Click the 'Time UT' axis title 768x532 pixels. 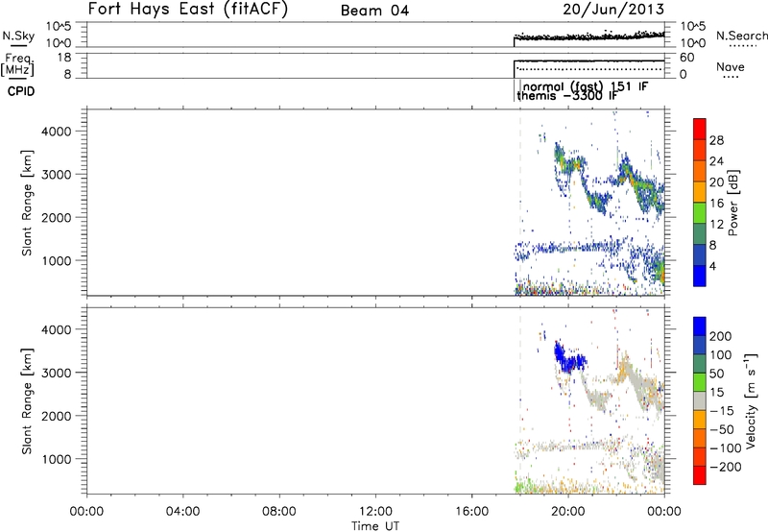[375, 526]
